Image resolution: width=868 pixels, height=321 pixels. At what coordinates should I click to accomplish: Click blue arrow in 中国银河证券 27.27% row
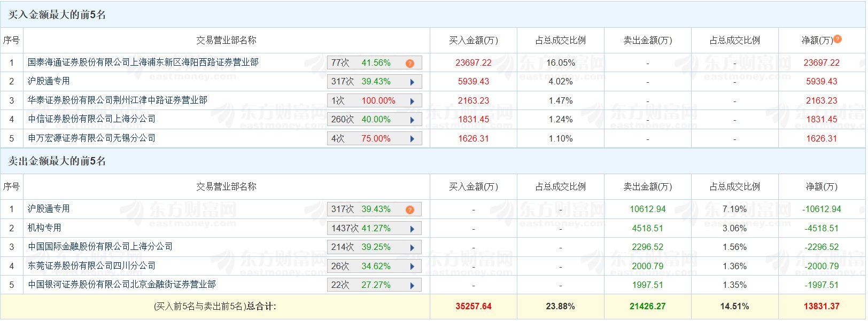tap(412, 286)
